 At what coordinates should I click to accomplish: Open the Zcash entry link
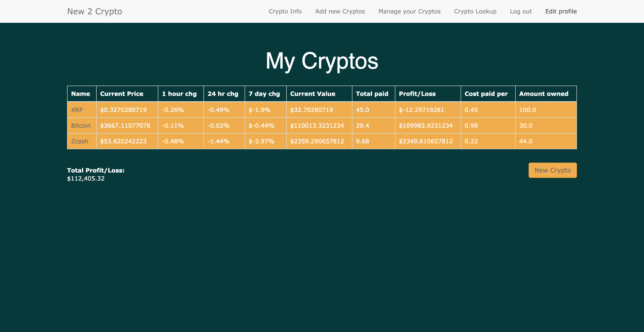click(x=80, y=141)
